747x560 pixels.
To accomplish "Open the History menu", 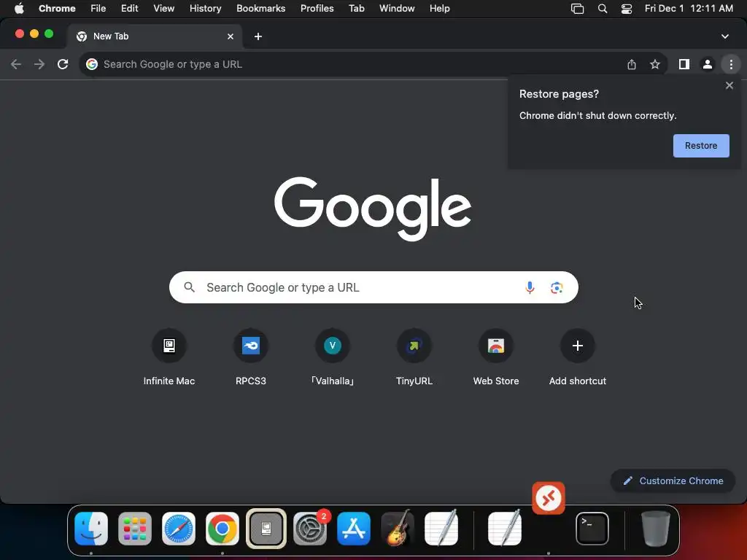I will [205, 9].
